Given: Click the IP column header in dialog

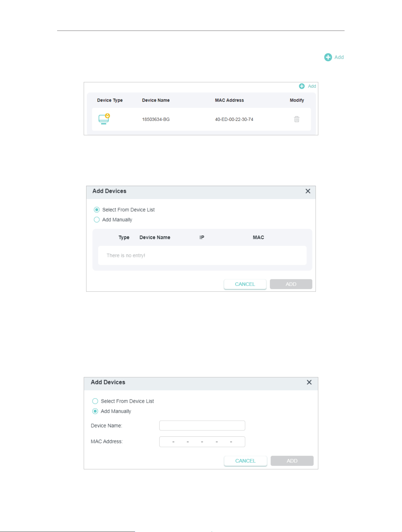Looking at the screenshot, I should 202,238.
